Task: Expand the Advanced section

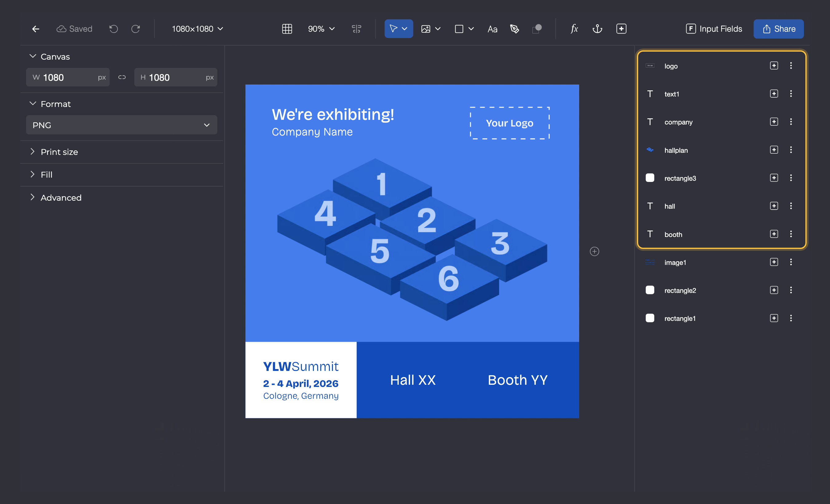Action: click(x=33, y=197)
